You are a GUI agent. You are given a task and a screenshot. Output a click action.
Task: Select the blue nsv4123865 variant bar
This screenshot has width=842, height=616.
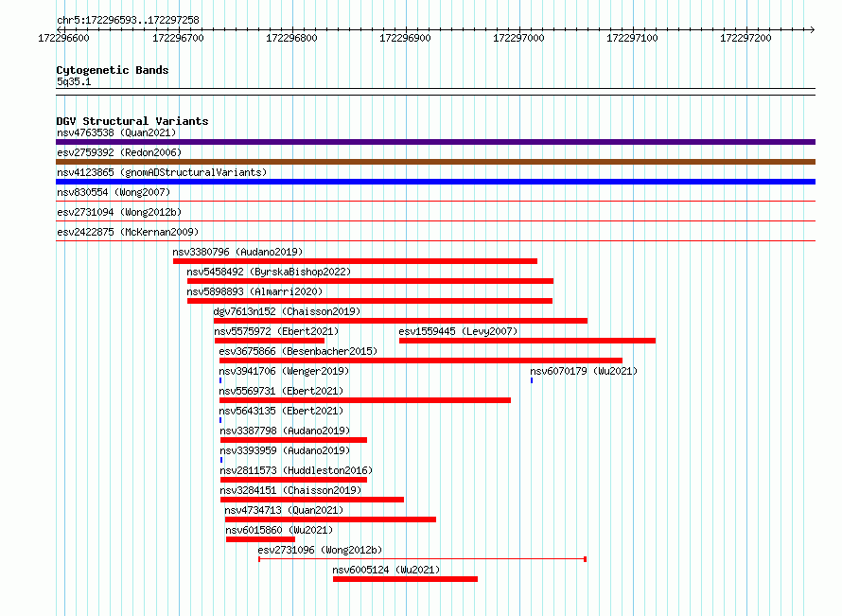click(x=435, y=182)
